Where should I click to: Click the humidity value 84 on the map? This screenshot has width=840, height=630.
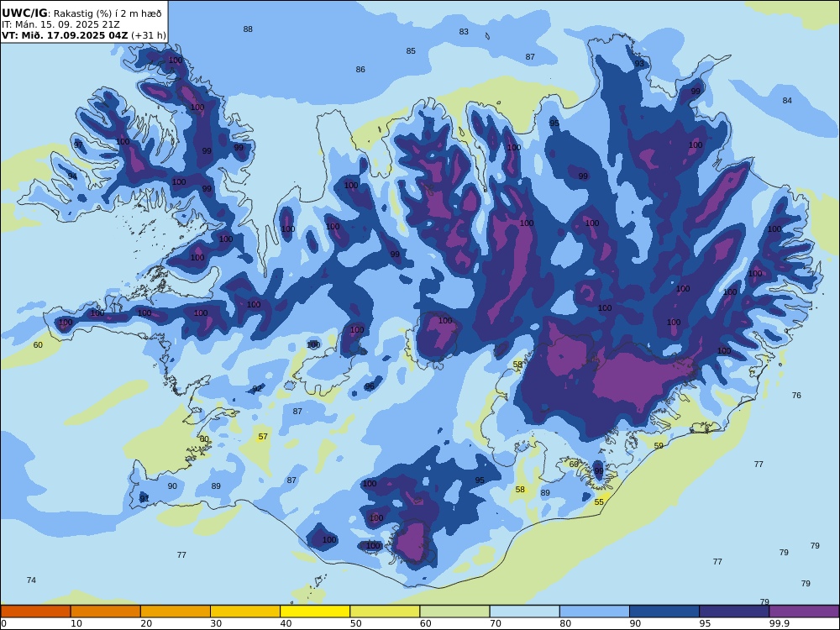pyautogui.click(x=787, y=100)
